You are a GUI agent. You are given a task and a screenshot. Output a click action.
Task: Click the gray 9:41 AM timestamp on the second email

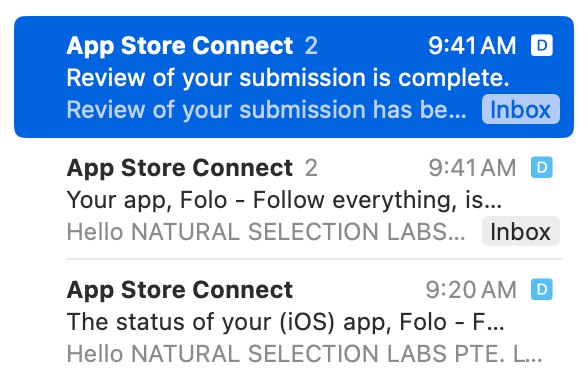pos(472,168)
